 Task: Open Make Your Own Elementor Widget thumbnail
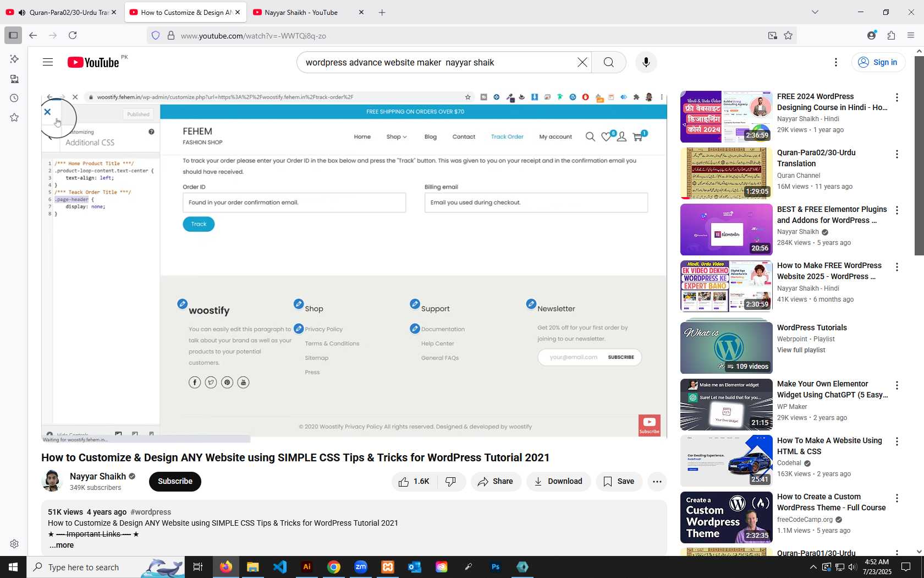pyautogui.click(x=727, y=404)
